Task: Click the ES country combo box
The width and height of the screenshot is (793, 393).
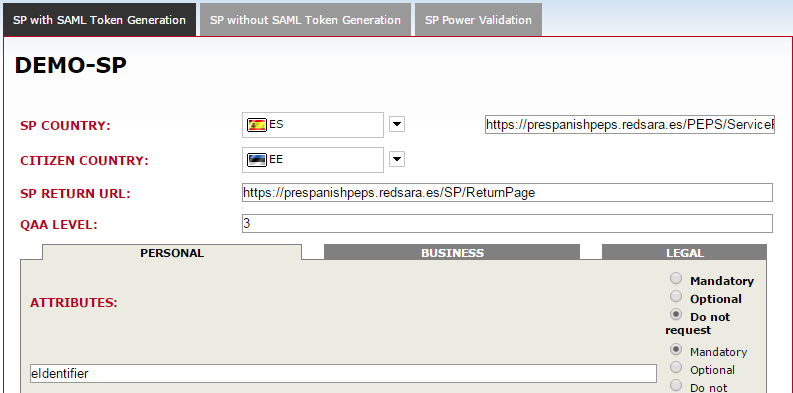Action: point(313,125)
